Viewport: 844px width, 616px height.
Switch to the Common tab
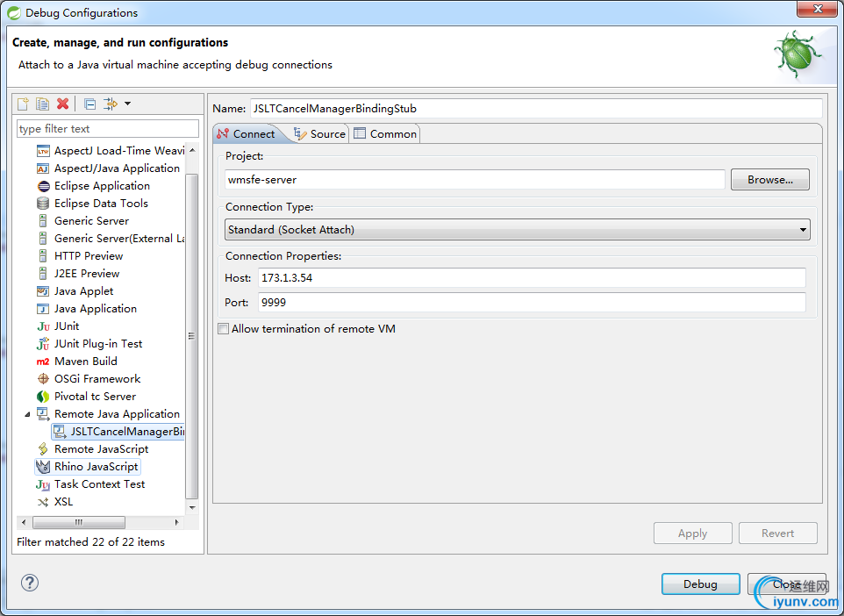click(385, 134)
